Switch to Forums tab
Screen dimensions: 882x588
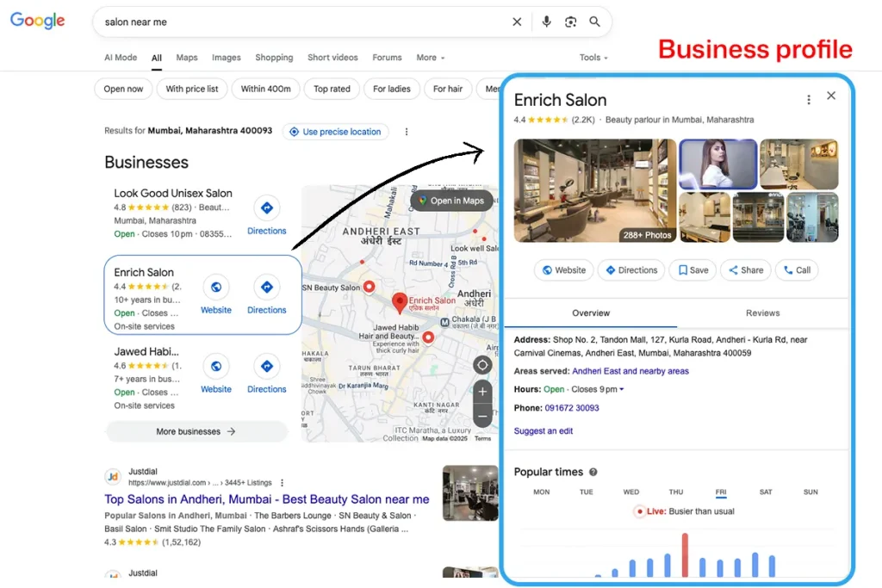387,58
